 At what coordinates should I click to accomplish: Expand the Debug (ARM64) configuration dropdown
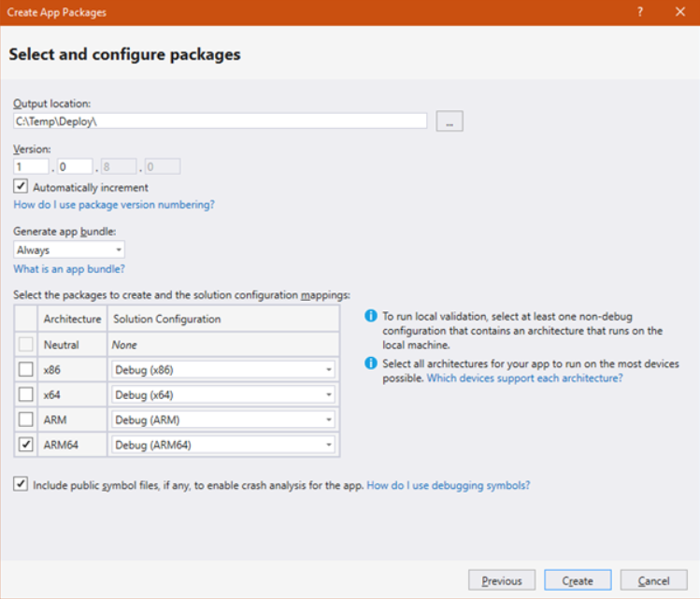(x=222, y=445)
